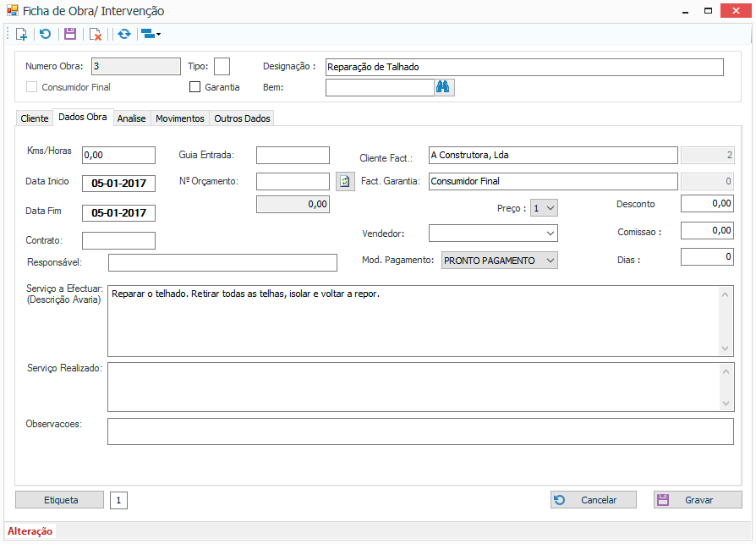Click the Cliente Fact. name field
756x544 pixels.
553,156
